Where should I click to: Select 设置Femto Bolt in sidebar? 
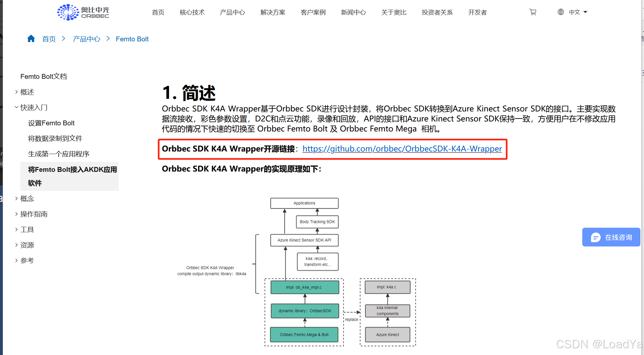pos(51,123)
